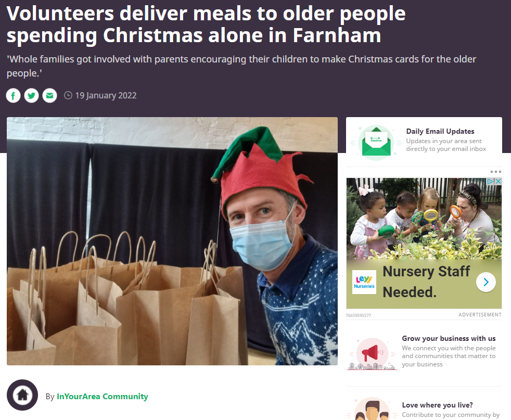Share article on Twitter

(32, 96)
